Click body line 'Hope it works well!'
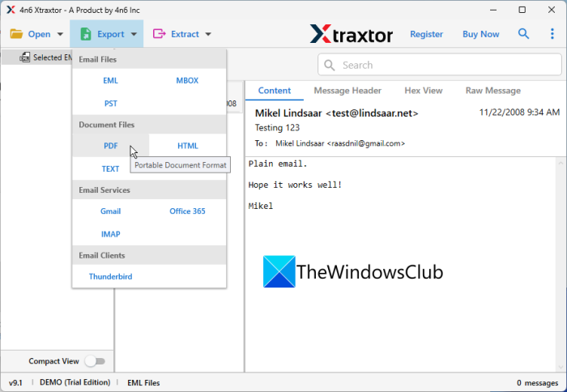 click(x=295, y=185)
